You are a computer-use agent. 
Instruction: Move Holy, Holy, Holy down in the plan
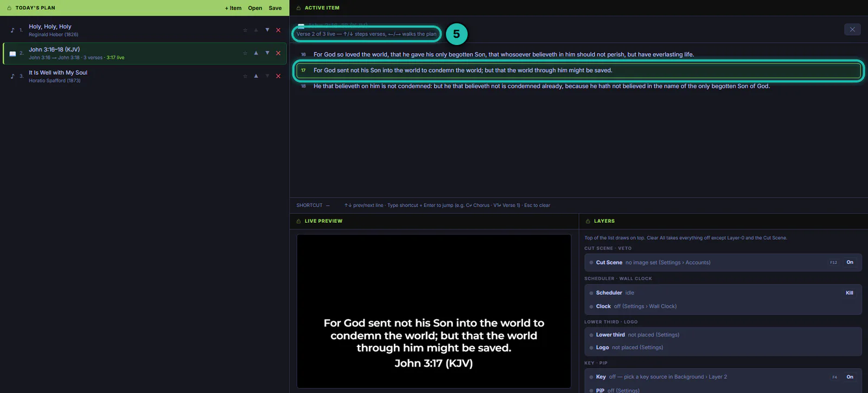pyautogui.click(x=267, y=30)
